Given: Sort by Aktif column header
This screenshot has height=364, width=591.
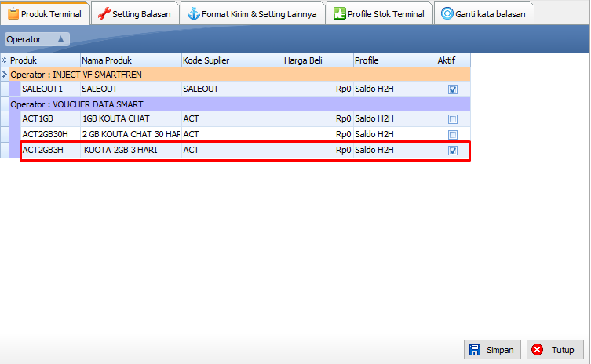Looking at the screenshot, I should (453, 60).
